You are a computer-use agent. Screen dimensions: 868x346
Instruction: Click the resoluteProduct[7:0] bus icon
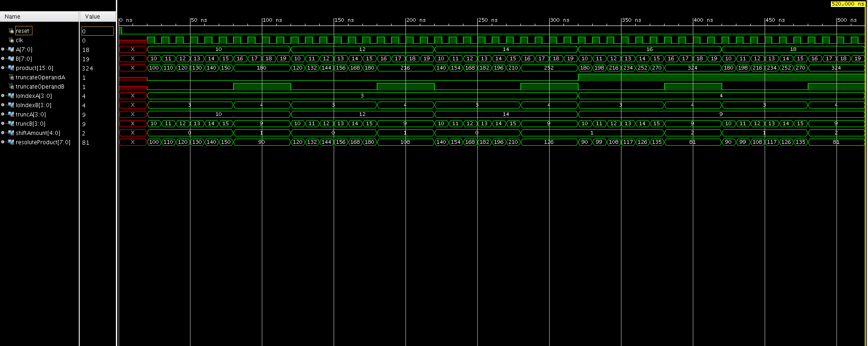10,142
